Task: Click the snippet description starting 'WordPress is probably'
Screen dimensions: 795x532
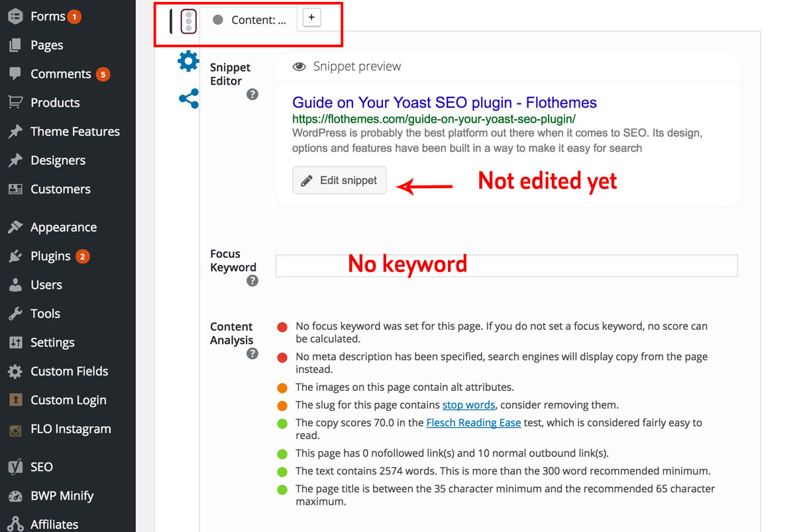Action: coord(497,140)
